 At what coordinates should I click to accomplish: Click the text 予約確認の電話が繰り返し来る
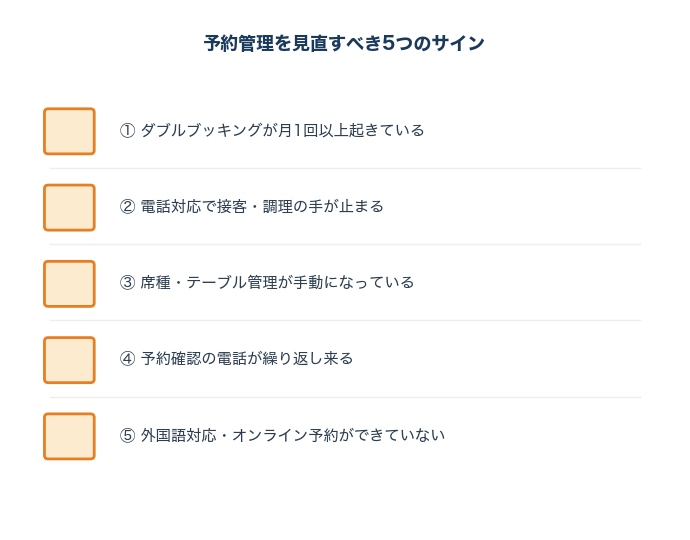click(x=247, y=359)
